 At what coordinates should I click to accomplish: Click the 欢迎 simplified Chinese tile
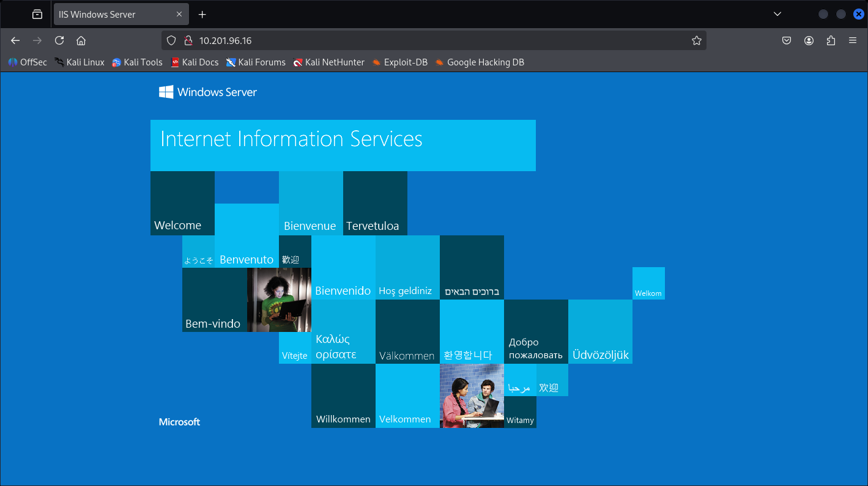(x=552, y=380)
